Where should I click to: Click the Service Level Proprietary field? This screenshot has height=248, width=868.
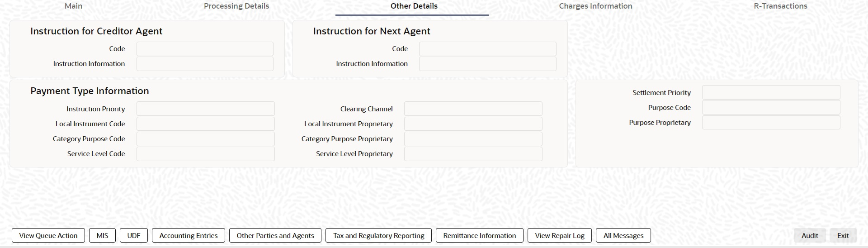pyautogui.click(x=473, y=154)
